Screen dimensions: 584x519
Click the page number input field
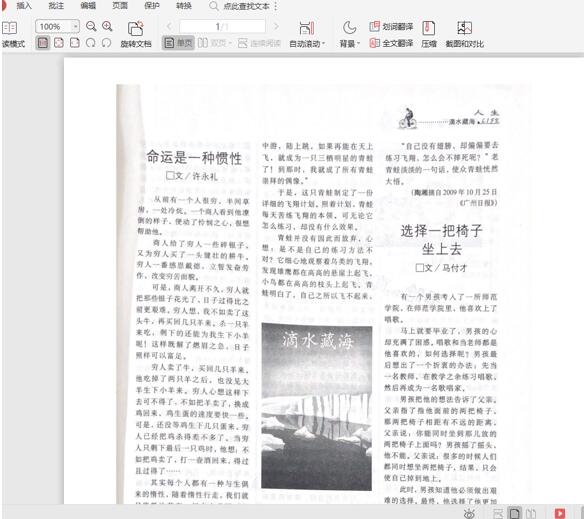pyautogui.click(x=222, y=26)
